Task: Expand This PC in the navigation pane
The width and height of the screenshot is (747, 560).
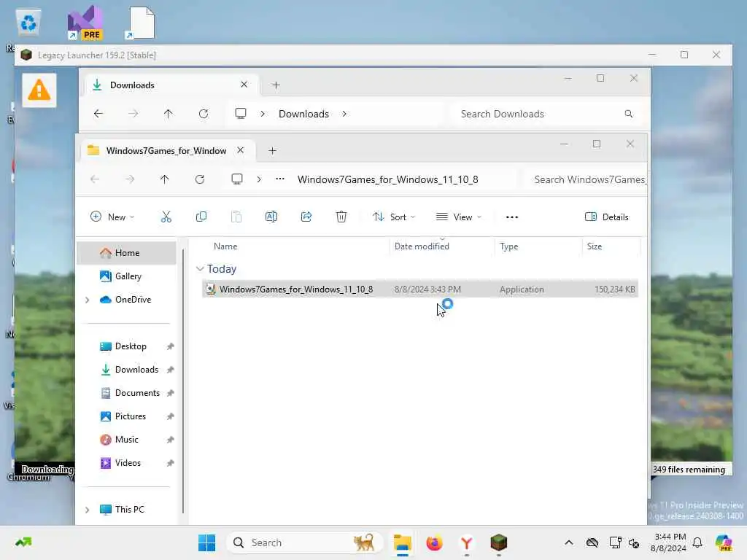Action: tap(88, 510)
